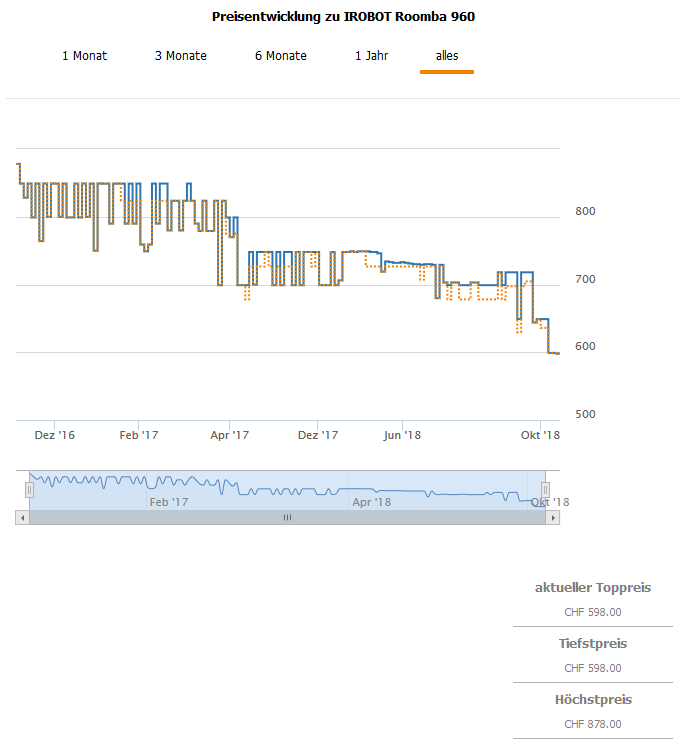Image resolution: width=687 pixels, height=751 pixels.
Task: Click the 'Jun '18' x-axis label
Action: [401, 435]
